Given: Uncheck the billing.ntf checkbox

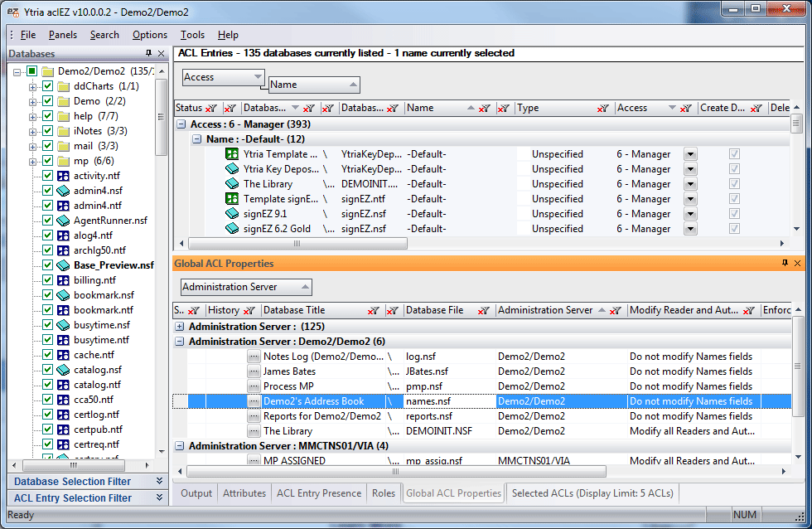Looking at the screenshot, I should [48, 279].
